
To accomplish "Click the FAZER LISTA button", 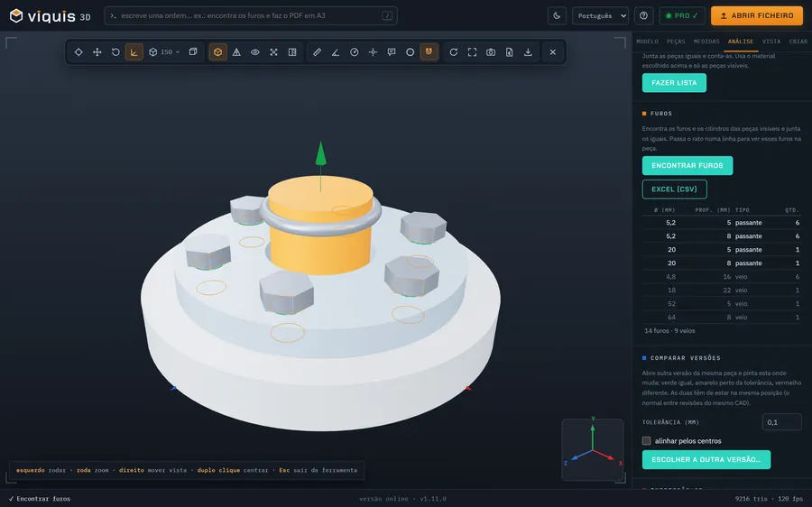I will (674, 83).
